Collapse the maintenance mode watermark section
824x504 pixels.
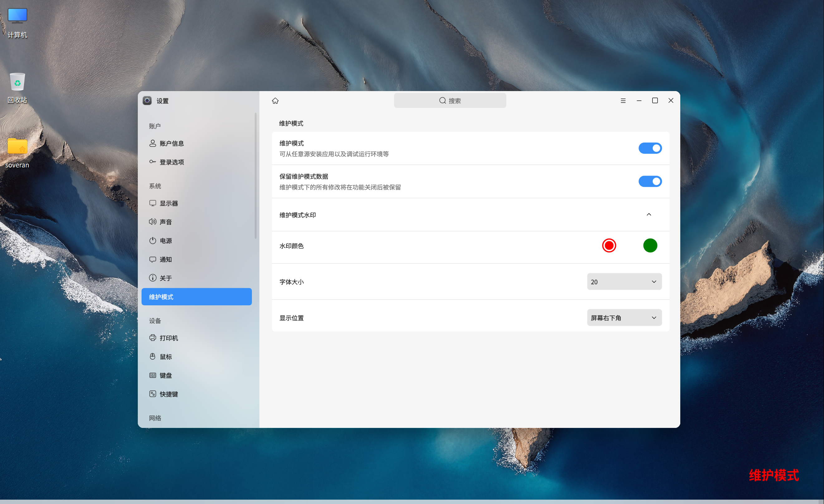(648, 214)
